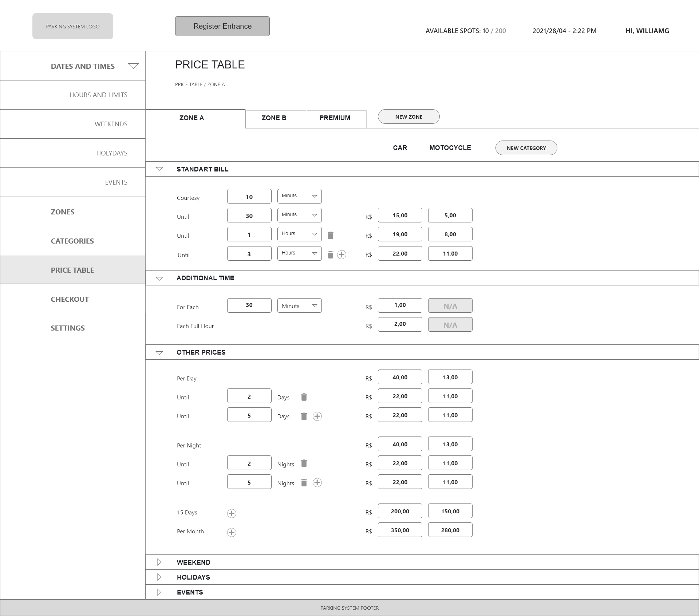Click the 15 Days car price 200,00

[400, 511]
